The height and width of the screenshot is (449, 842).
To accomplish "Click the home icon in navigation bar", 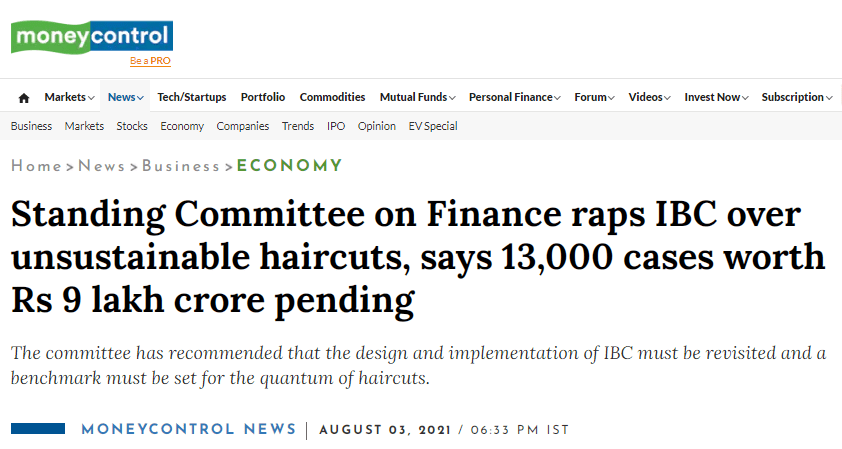I will pos(24,98).
